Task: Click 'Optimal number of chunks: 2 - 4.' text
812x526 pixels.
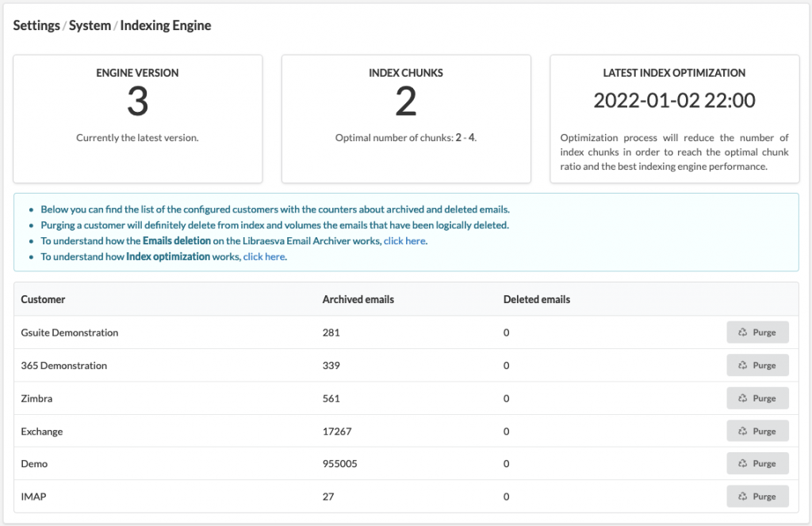Action: pos(406,138)
